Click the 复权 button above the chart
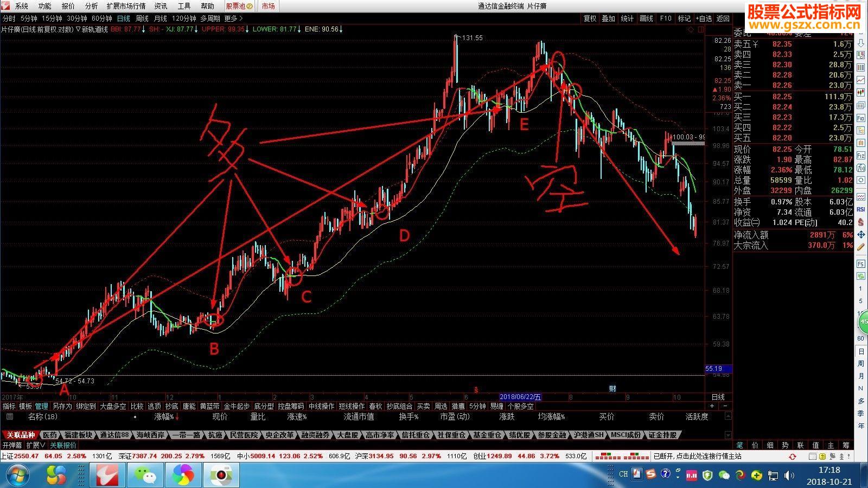 pos(590,18)
